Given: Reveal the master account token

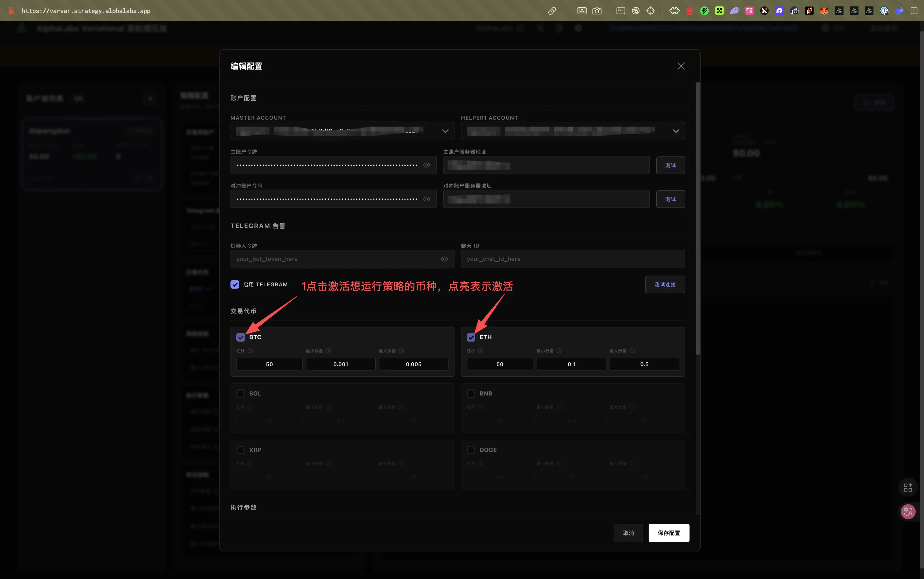Looking at the screenshot, I should 426,165.
